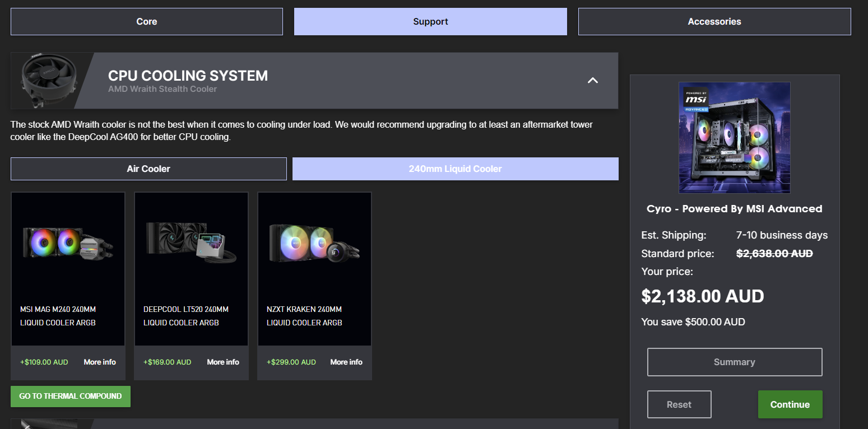Click the Cyro PC product image
The width and height of the screenshot is (868, 429).
point(735,138)
